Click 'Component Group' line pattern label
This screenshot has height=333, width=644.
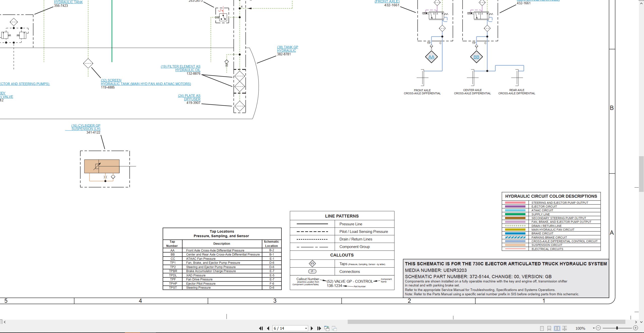point(354,246)
